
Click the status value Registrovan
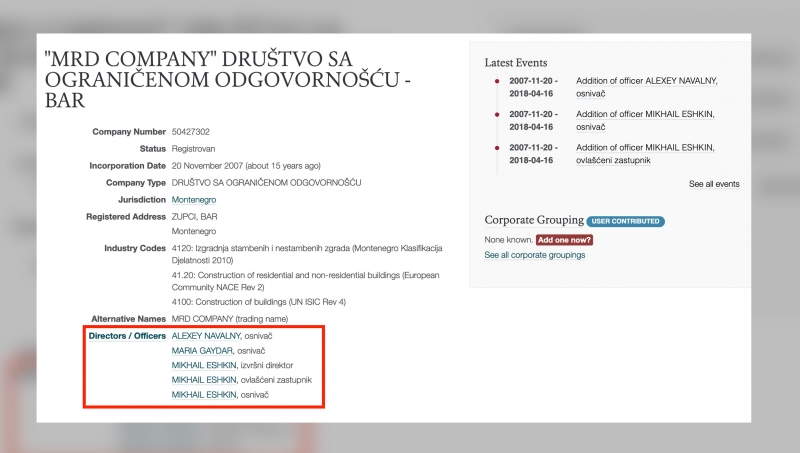coord(193,148)
